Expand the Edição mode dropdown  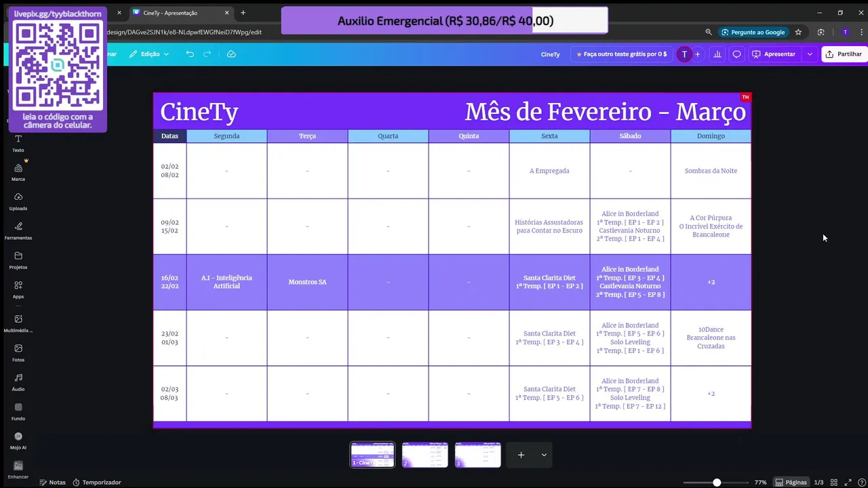point(149,54)
